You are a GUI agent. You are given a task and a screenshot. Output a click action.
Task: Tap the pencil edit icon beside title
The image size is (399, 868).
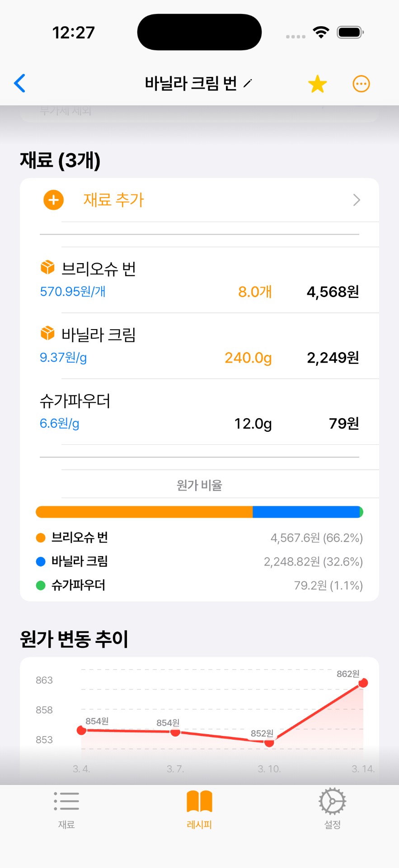[x=247, y=83]
